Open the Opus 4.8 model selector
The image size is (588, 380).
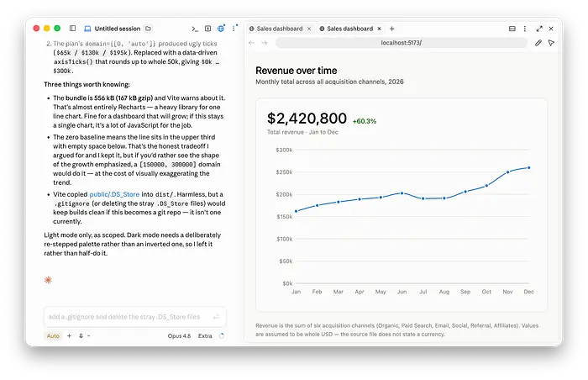click(179, 335)
